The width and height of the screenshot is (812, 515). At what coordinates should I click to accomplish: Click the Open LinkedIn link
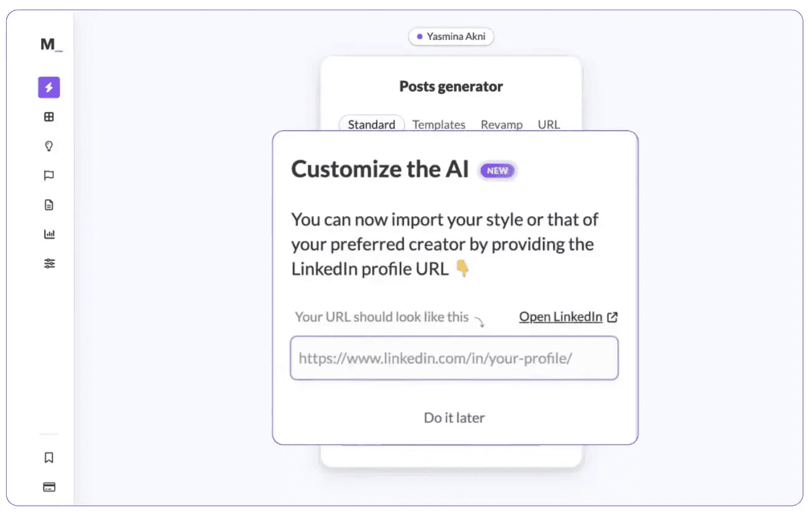(561, 317)
